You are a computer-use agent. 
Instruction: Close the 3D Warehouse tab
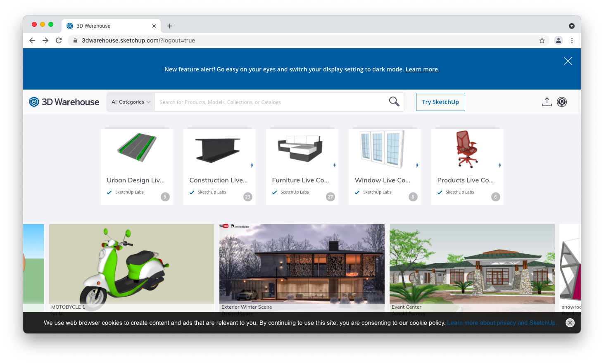click(154, 26)
